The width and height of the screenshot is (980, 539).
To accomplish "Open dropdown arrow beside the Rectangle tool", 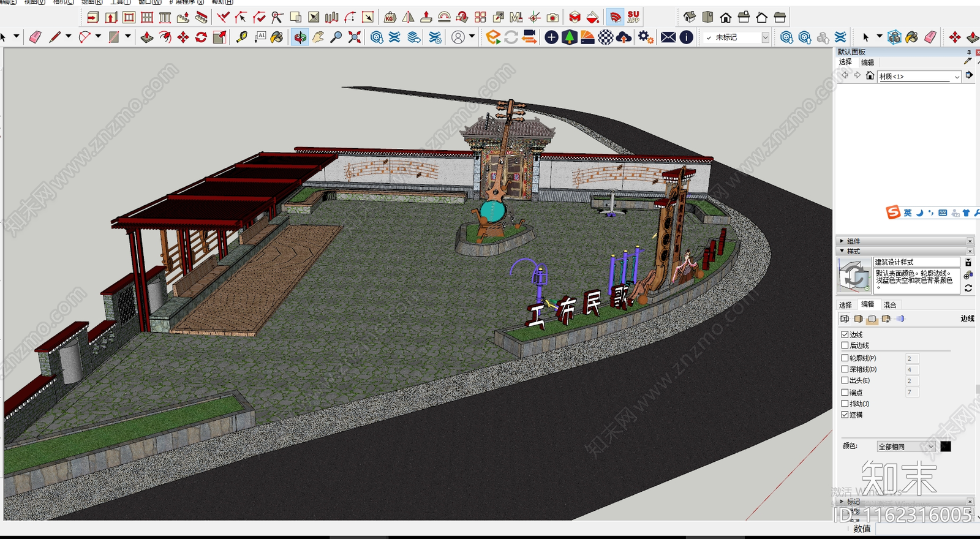I will point(127,37).
